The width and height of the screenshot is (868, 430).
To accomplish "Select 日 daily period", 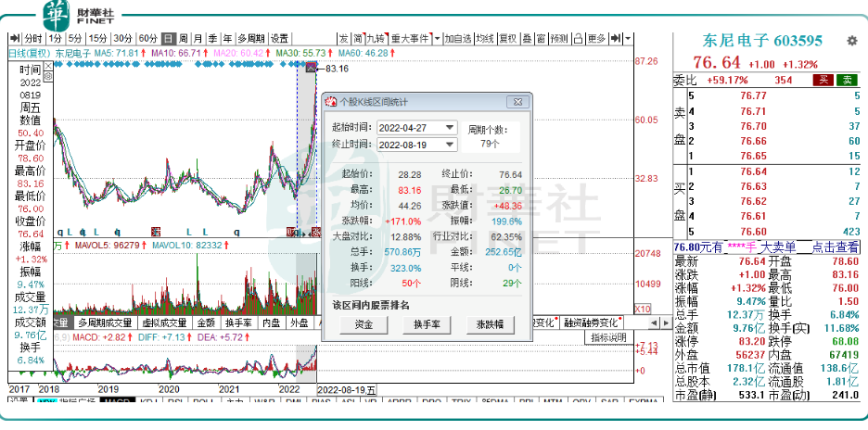I will 169,39.
